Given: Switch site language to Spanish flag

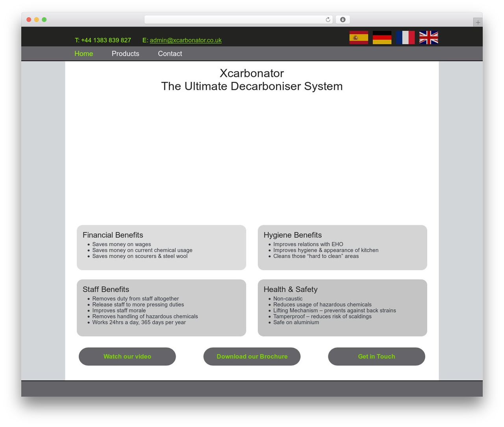Looking at the screenshot, I should (359, 37).
